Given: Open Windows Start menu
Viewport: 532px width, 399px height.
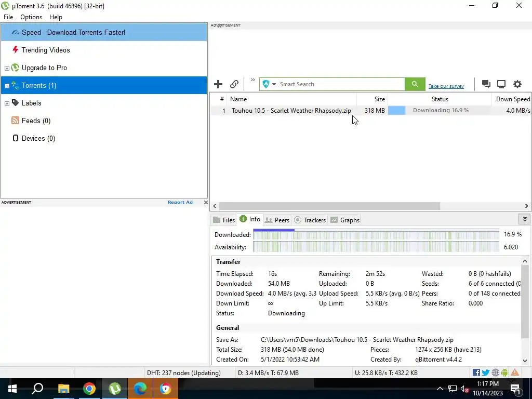Looking at the screenshot, I should click(12, 389).
